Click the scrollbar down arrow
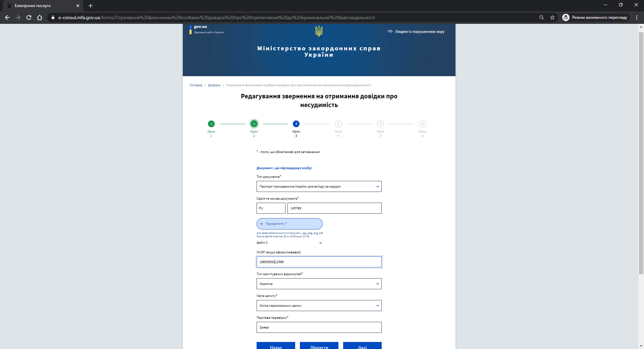 click(641, 346)
